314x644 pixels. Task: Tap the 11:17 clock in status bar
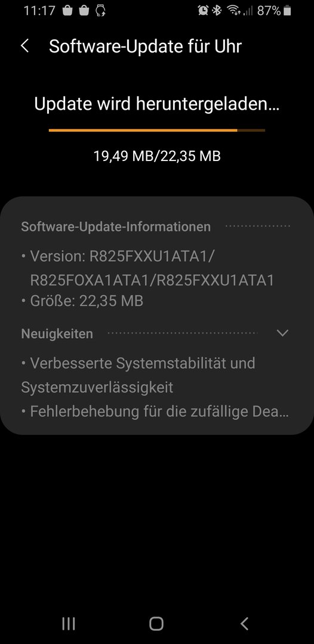[39, 11]
